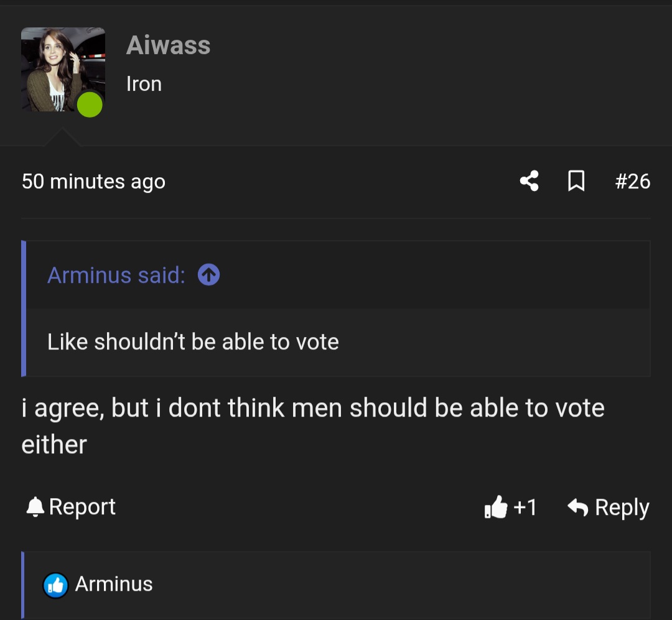Jump to quoted post via the up-arrow icon
Screen dimensions: 672x620
click(208, 274)
